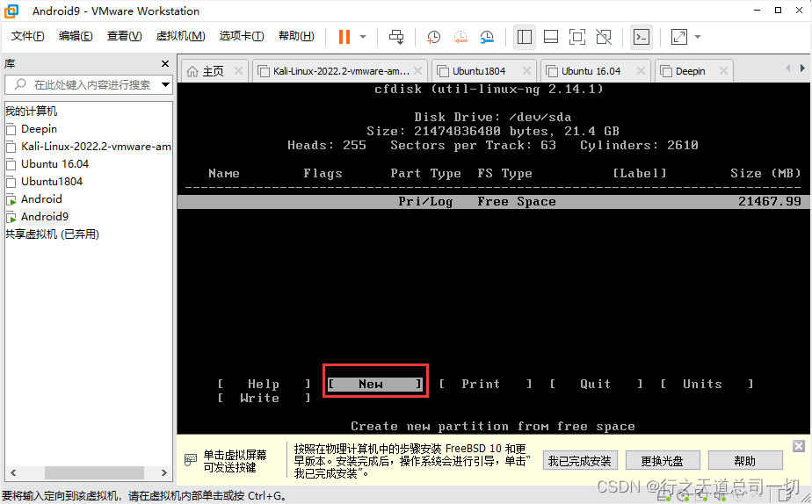
Task: Close the Kali-Linux tab
Action: tap(418, 71)
